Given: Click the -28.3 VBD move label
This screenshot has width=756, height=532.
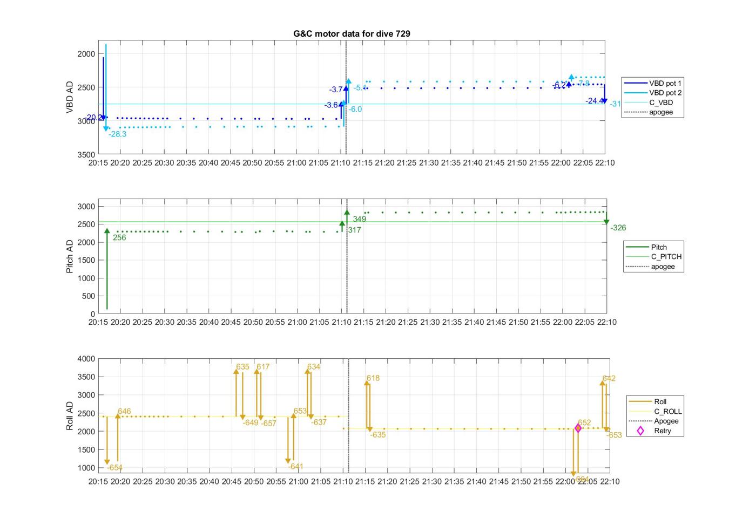Looking at the screenshot, I should [117, 134].
